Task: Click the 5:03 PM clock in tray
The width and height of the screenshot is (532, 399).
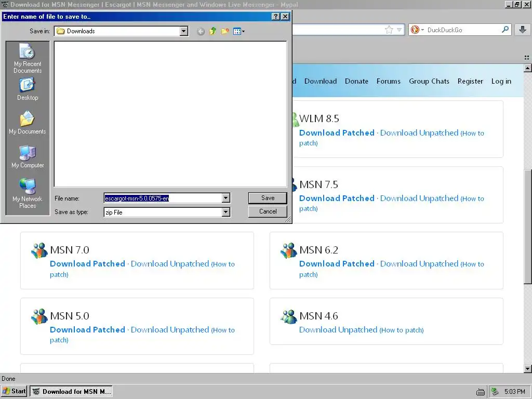Action: (514, 392)
